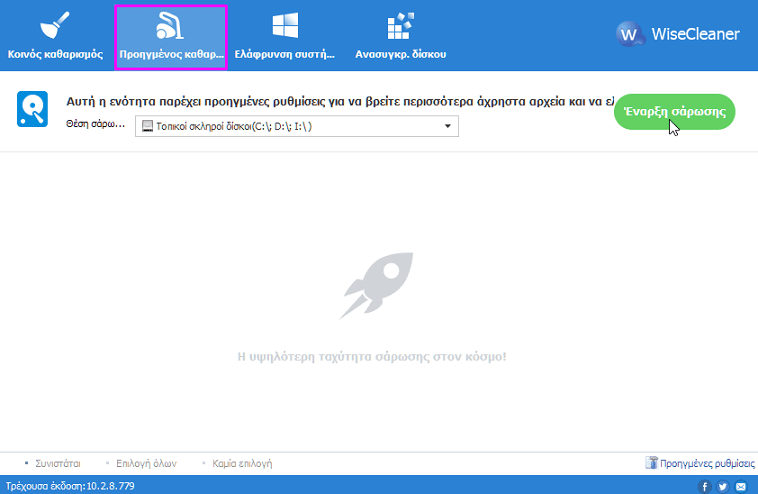Open the Twitter icon in the status bar
This screenshot has width=758, height=494.
[x=723, y=486]
